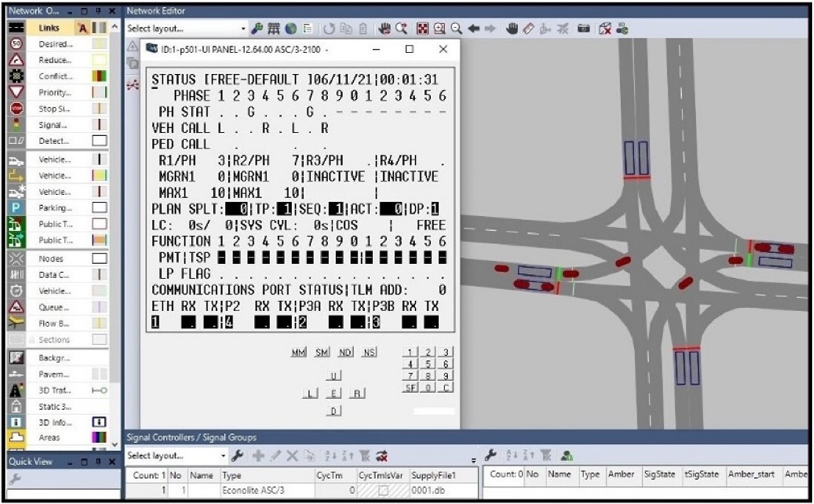This screenshot has height=504, width=814.
Task: Select the Stop Signs network object icon
Action: [x=16, y=109]
